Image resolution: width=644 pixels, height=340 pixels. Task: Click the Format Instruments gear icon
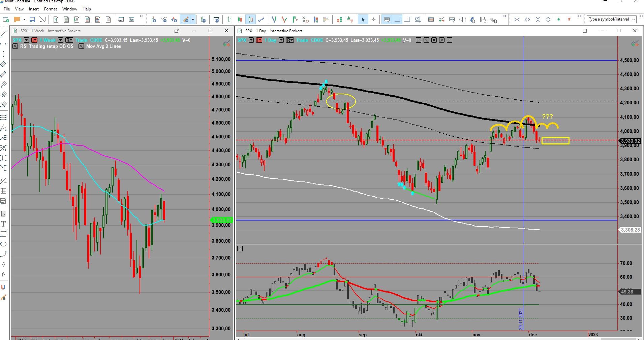pos(203,20)
